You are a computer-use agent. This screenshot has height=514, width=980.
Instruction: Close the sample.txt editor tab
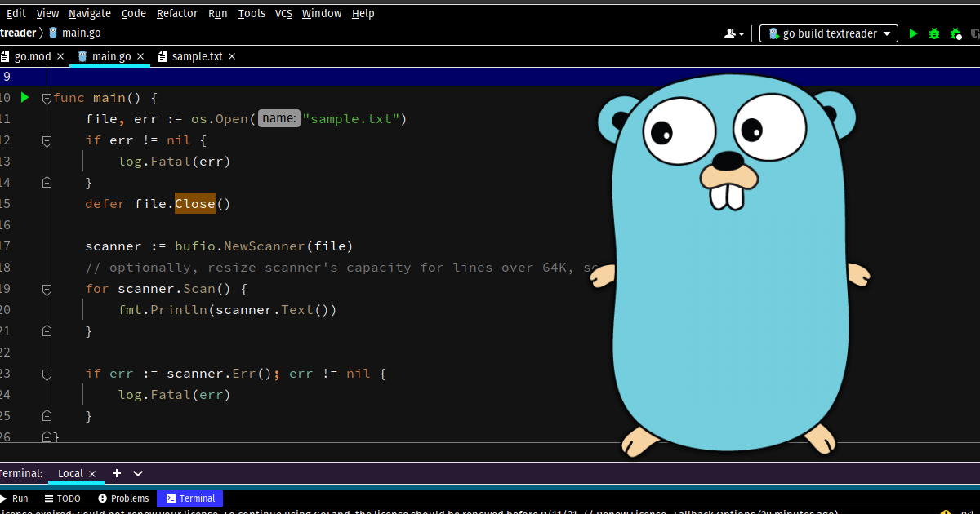pos(232,56)
